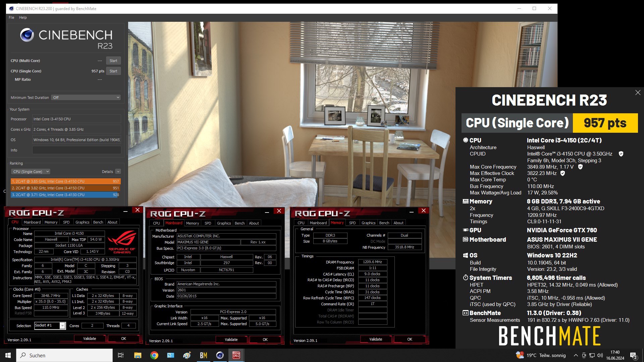Switch to Mainboard tab in CPU-tab CPU-Z window
Viewport: 644px width, 362px height.
pyautogui.click(x=32, y=222)
